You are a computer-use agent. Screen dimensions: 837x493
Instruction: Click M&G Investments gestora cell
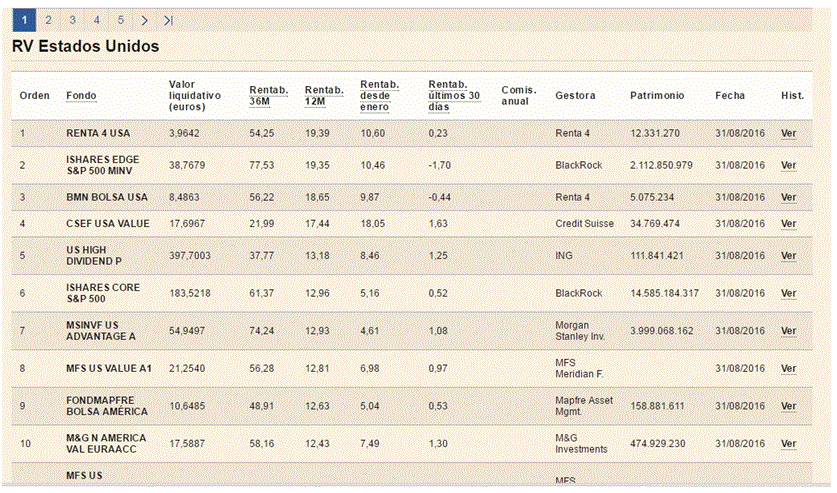581,443
